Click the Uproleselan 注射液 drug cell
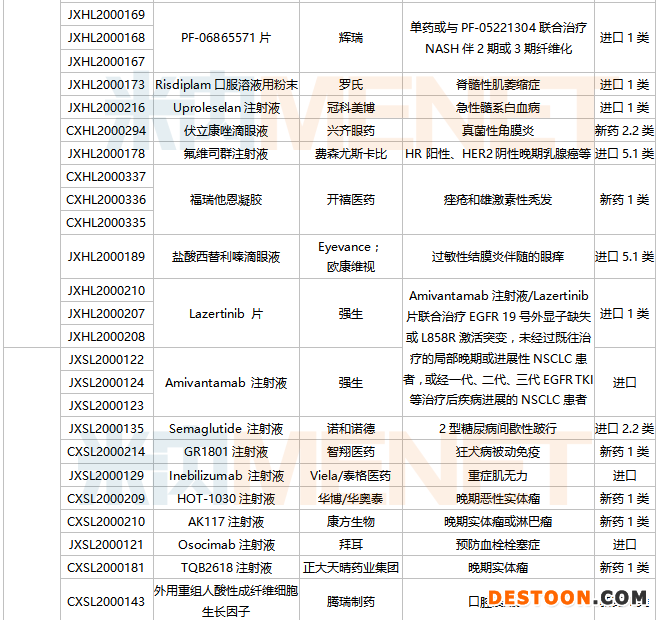Image resolution: width=660 pixels, height=620 pixels. point(226,108)
